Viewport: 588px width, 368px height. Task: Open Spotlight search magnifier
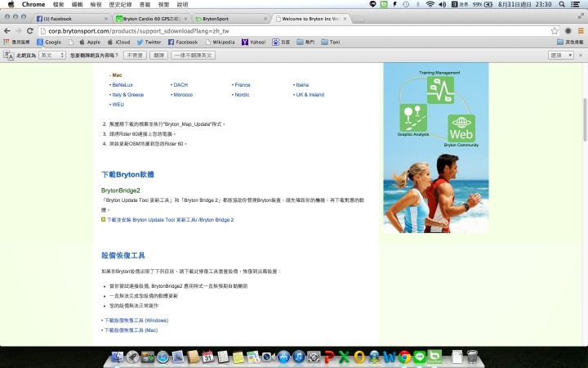tap(562, 4)
